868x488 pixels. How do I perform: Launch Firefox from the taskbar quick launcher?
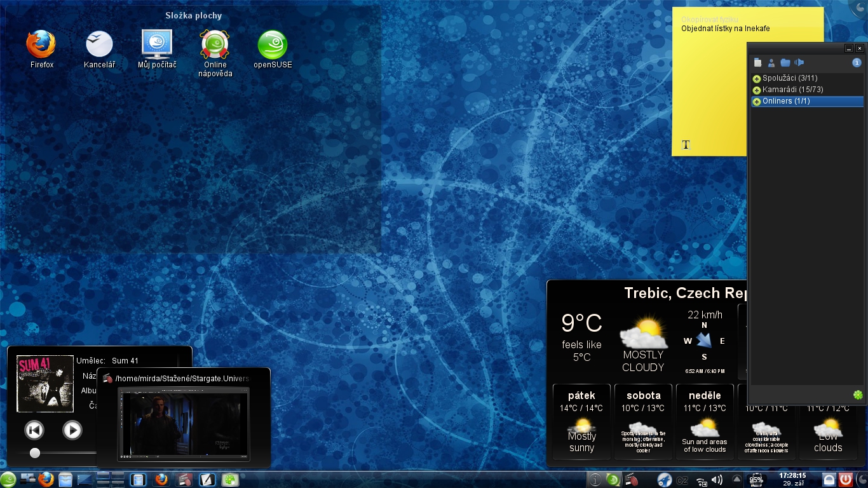46,479
